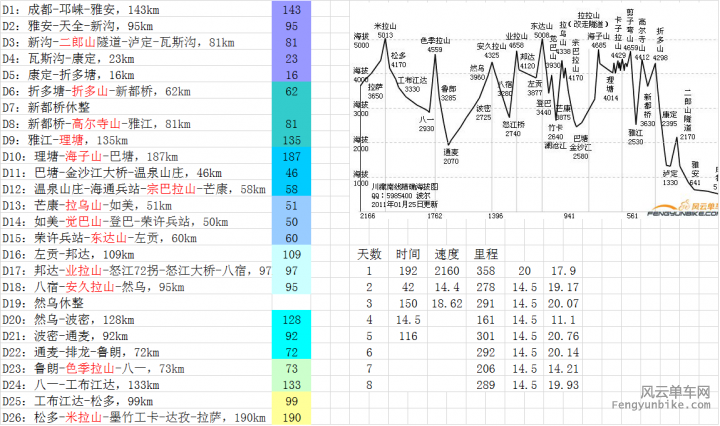Select the blue distance cell '187'

[292, 156]
